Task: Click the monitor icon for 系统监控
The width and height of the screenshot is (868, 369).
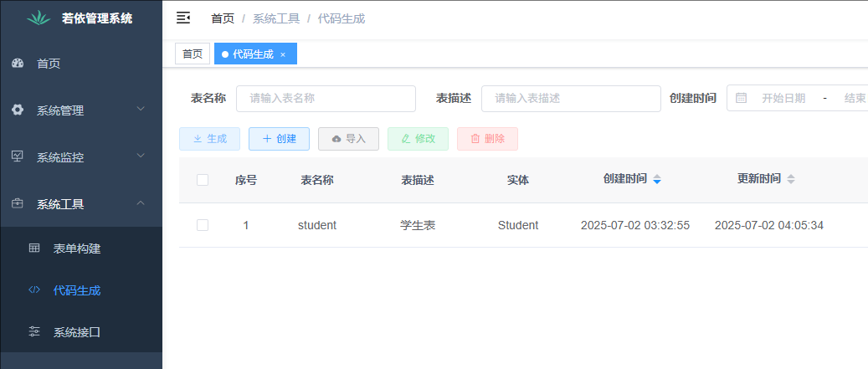Action: tap(18, 156)
